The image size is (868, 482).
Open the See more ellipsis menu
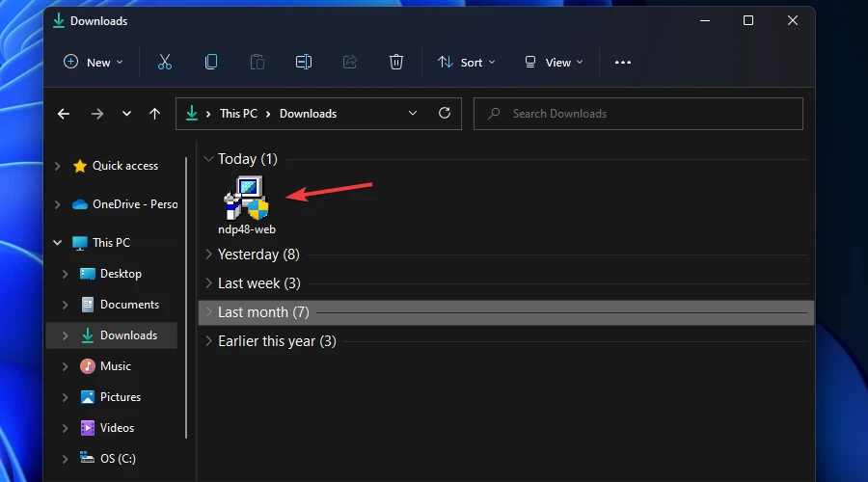pyautogui.click(x=623, y=62)
